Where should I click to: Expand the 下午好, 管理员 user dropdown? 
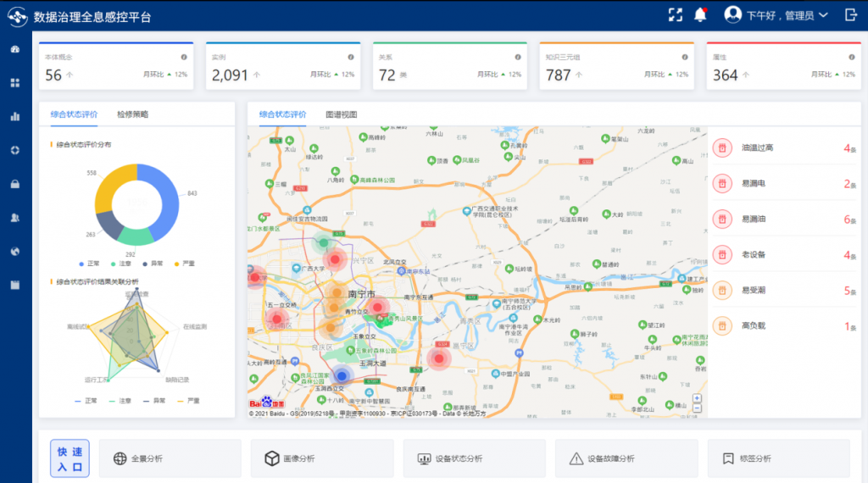(x=776, y=14)
